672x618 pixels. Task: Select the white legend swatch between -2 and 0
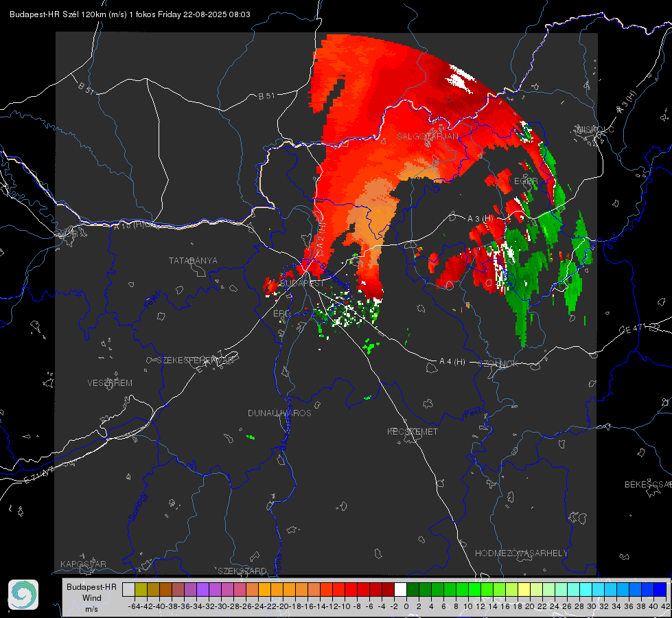(x=400, y=589)
